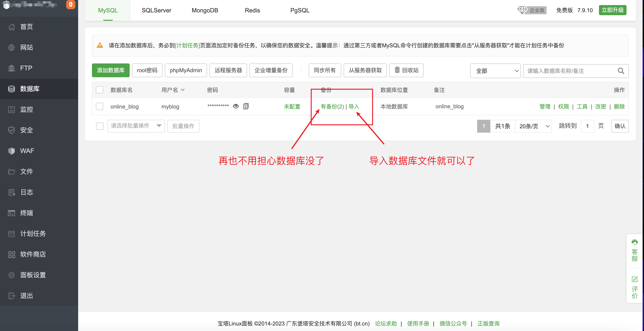The width and height of the screenshot is (644, 331).
Task: Open the 首页 home icon in sidebar
Action: coord(11,27)
